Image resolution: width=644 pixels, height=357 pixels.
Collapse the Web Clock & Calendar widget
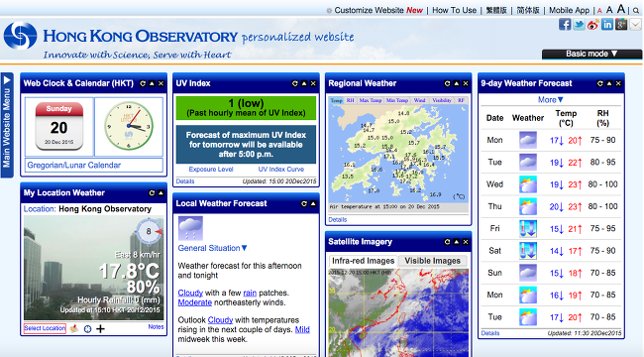(x=152, y=83)
